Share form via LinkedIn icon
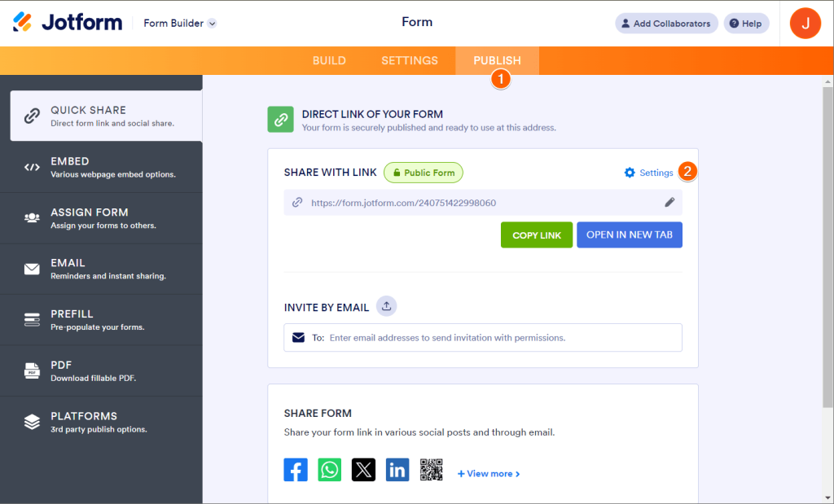This screenshot has width=834, height=504. [397, 470]
